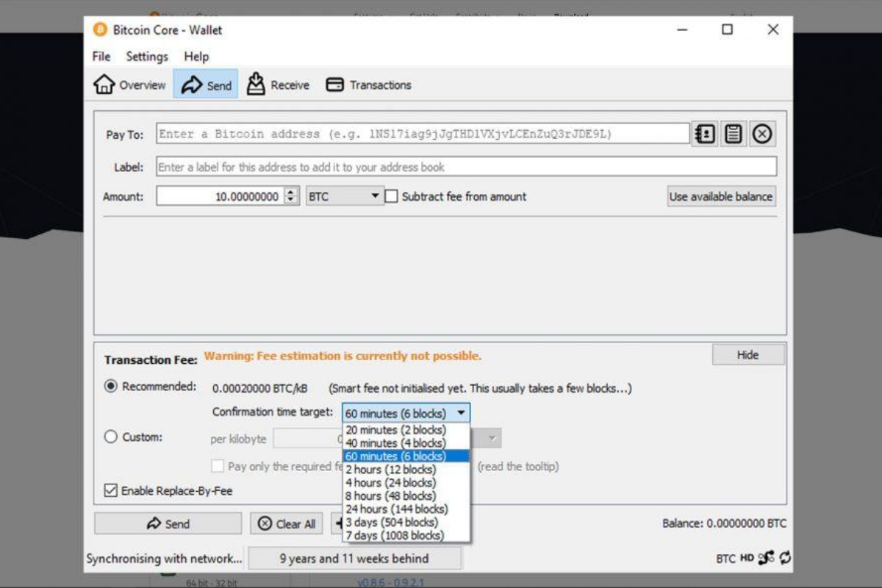Switch to the Overview tab
Image resolution: width=882 pixels, height=588 pixels.
coord(130,85)
